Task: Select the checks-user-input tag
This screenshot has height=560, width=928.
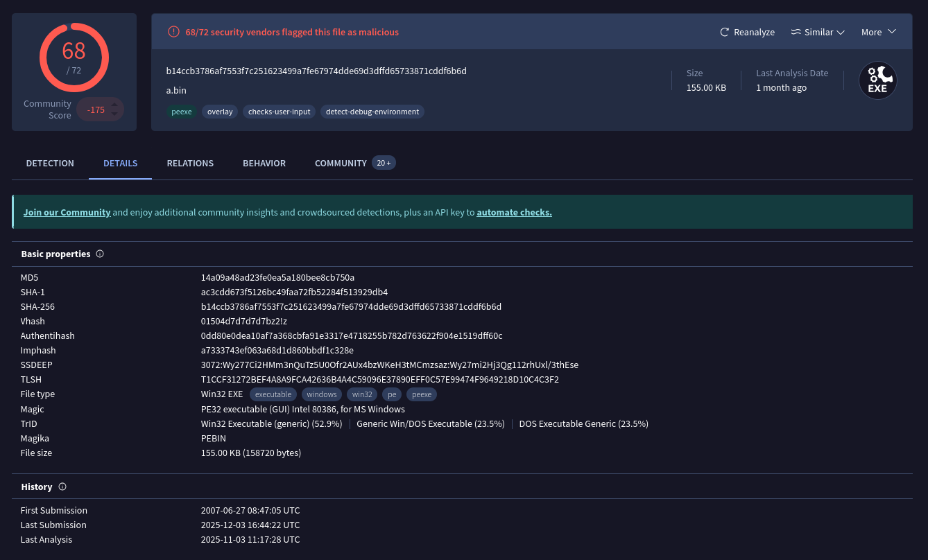Action: pos(279,112)
